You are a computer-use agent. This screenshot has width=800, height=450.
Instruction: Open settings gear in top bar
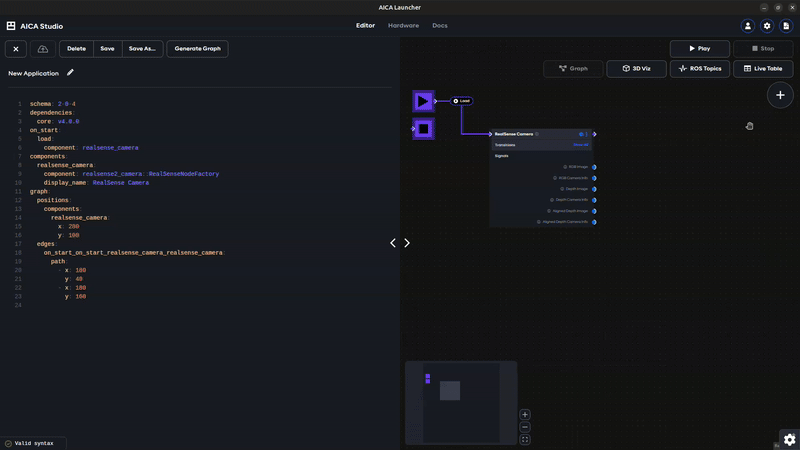pos(767,26)
